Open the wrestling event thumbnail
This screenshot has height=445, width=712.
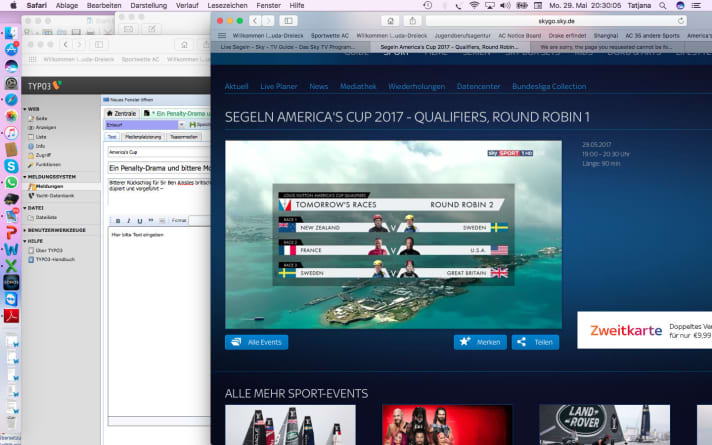pos(447,425)
